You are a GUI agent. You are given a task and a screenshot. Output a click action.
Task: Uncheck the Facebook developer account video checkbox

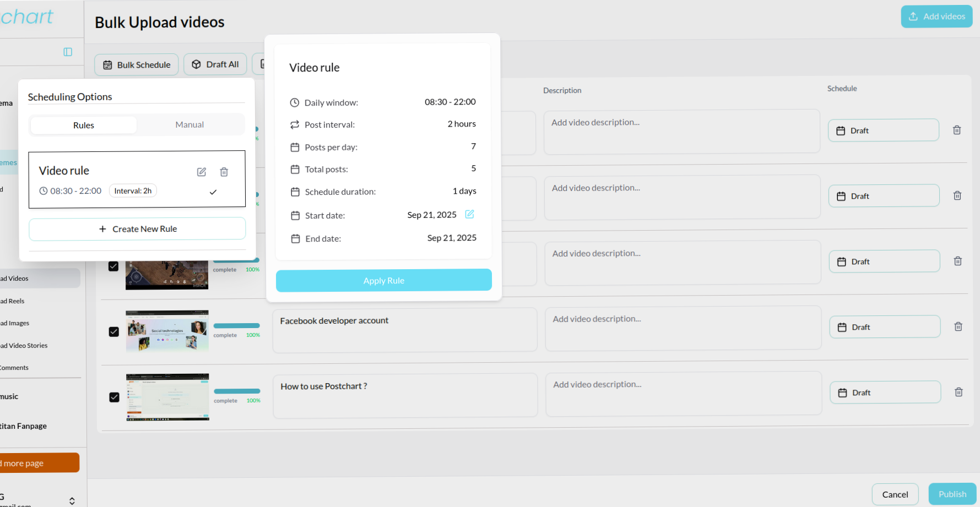[114, 332]
